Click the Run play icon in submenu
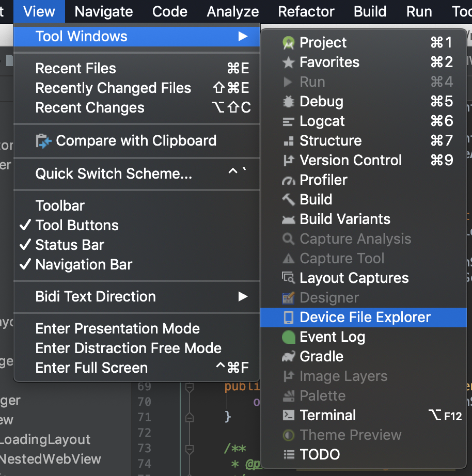This screenshot has height=476, width=472. [x=288, y=82]
